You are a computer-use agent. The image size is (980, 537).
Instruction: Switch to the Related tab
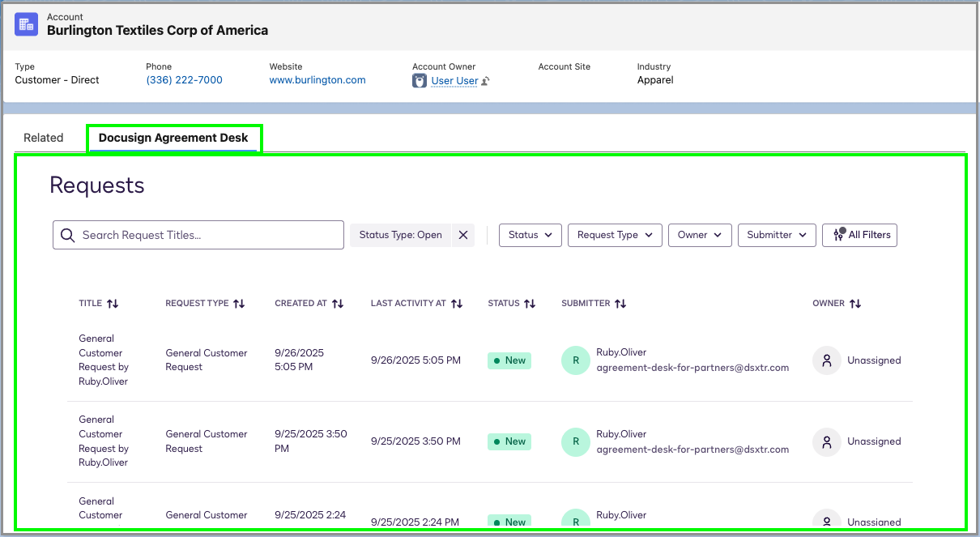coord(45,138)
